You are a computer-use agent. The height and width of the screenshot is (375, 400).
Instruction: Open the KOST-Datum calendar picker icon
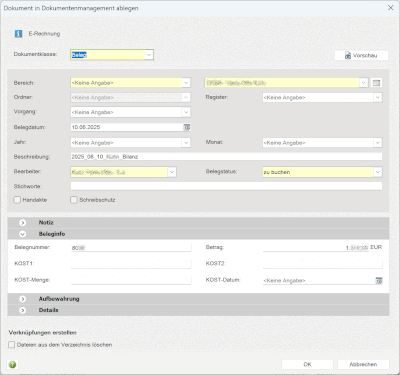click(379, 281)
